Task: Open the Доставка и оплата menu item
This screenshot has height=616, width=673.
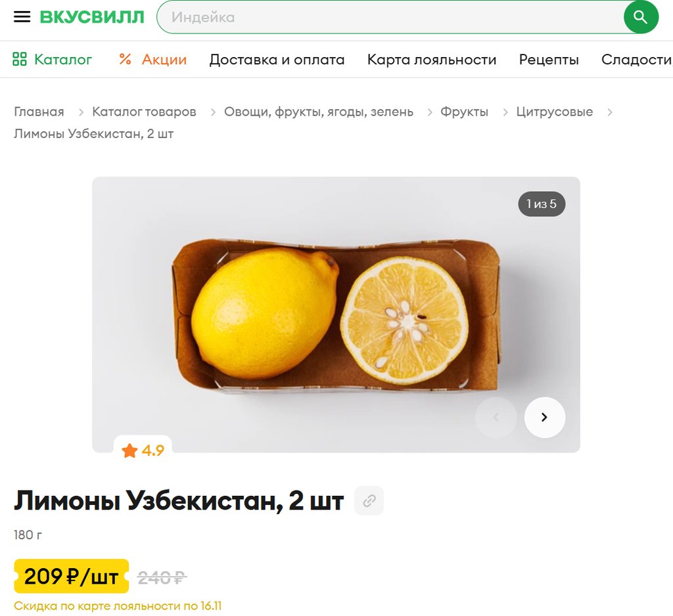Action: [277, 59]
